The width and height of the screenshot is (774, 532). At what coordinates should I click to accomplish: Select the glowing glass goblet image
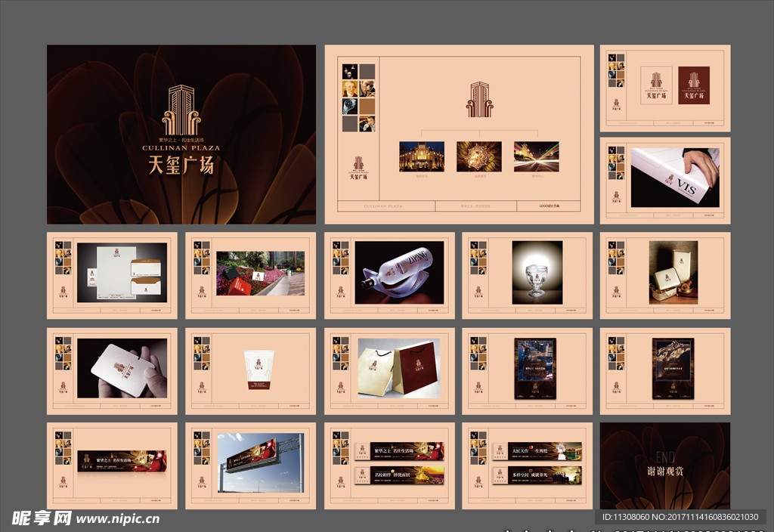pos(537,273)
